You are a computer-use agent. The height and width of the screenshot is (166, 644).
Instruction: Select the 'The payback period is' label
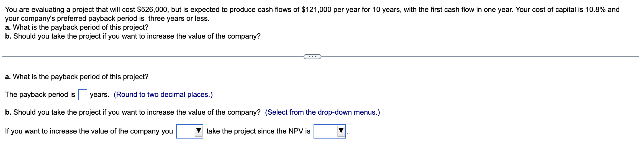click(40, 94)
